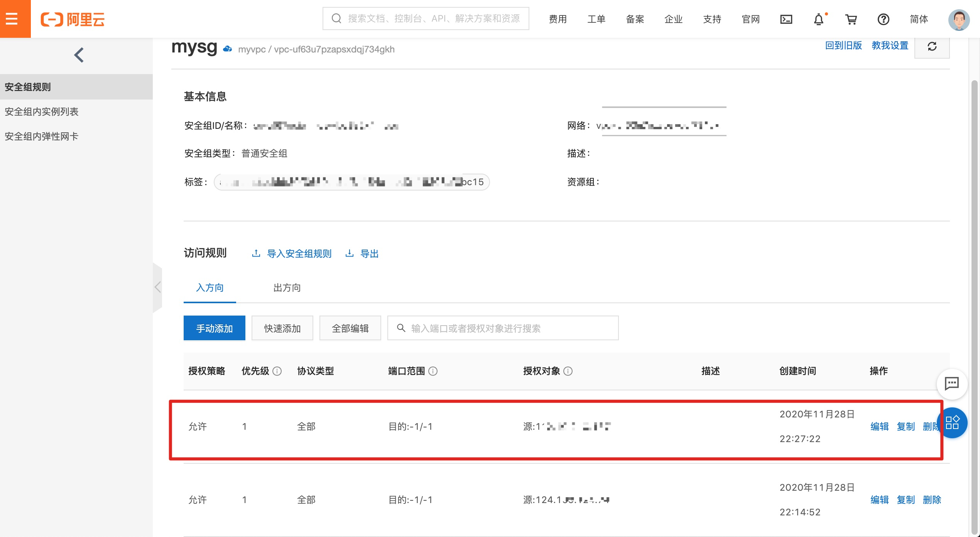Click the blue apps grid floating button
980x537 pixels.
(x=952, y=422)
